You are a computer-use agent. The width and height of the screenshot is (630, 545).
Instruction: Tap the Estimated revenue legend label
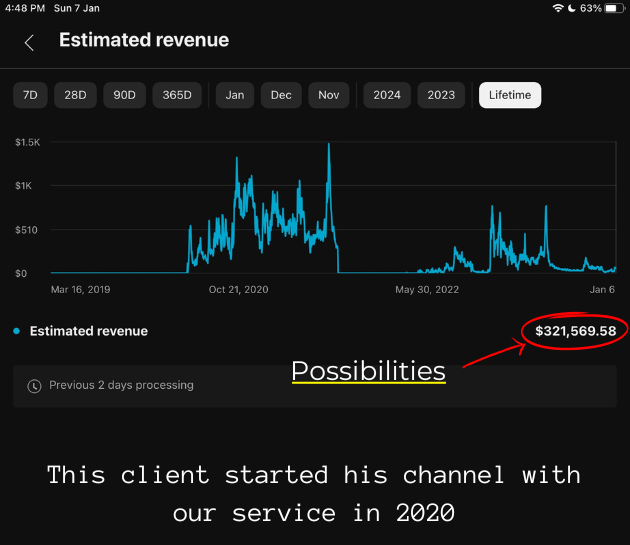(89, 331)
